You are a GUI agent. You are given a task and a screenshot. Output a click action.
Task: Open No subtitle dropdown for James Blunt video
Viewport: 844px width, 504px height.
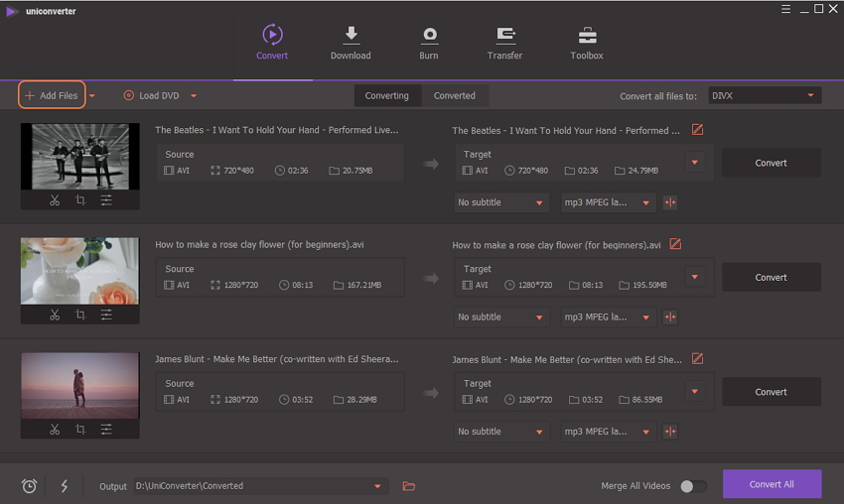tap(501, 432)
